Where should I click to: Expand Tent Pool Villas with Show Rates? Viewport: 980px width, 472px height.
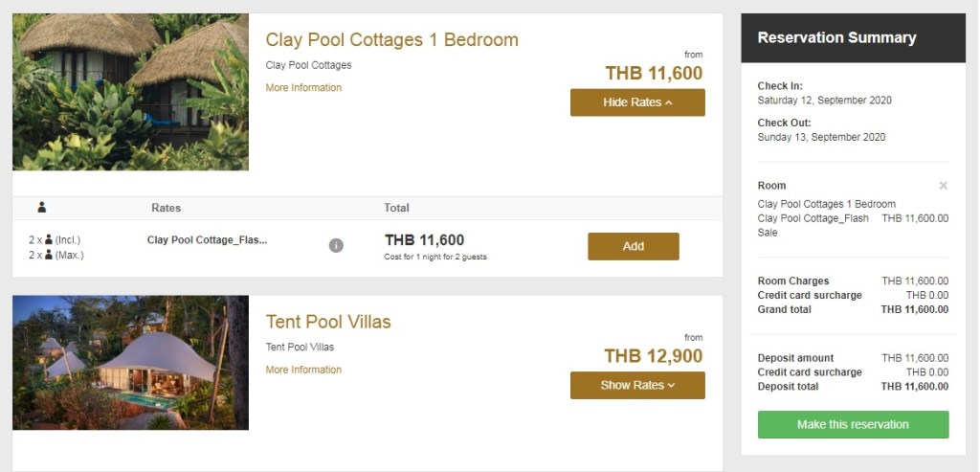click(637, 385)
